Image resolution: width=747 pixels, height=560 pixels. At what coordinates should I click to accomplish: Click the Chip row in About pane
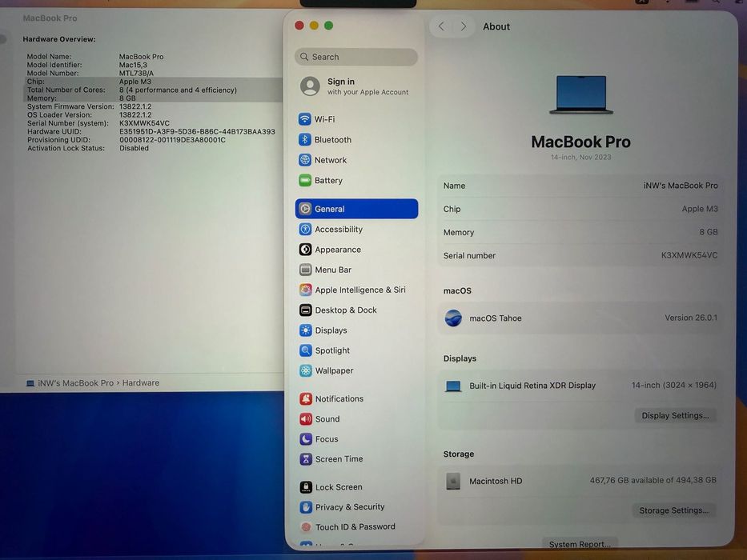click(580, 209)
